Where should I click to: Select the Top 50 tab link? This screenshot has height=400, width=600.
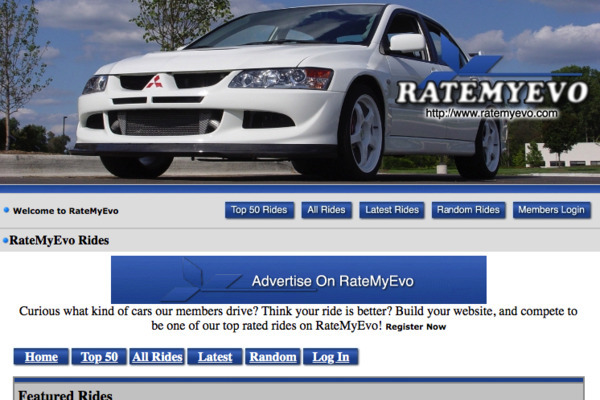[x=99, y=357]
